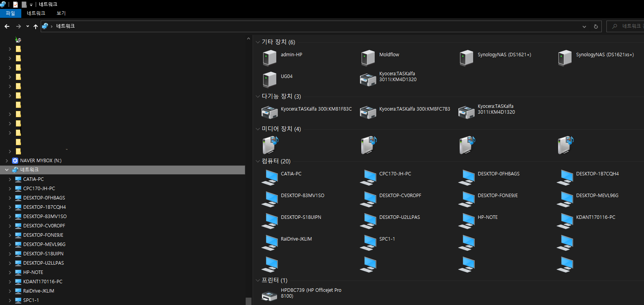The width and height of the screenshot is (644, 305).
Task: Select SynologyNAS (DS1621+) device icon
Action: [466, 58]
